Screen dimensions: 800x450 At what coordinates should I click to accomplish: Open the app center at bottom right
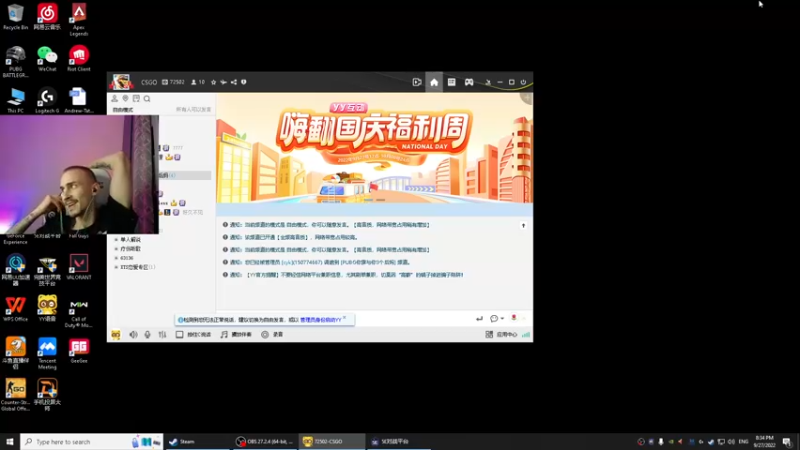(x=501, y=335)
